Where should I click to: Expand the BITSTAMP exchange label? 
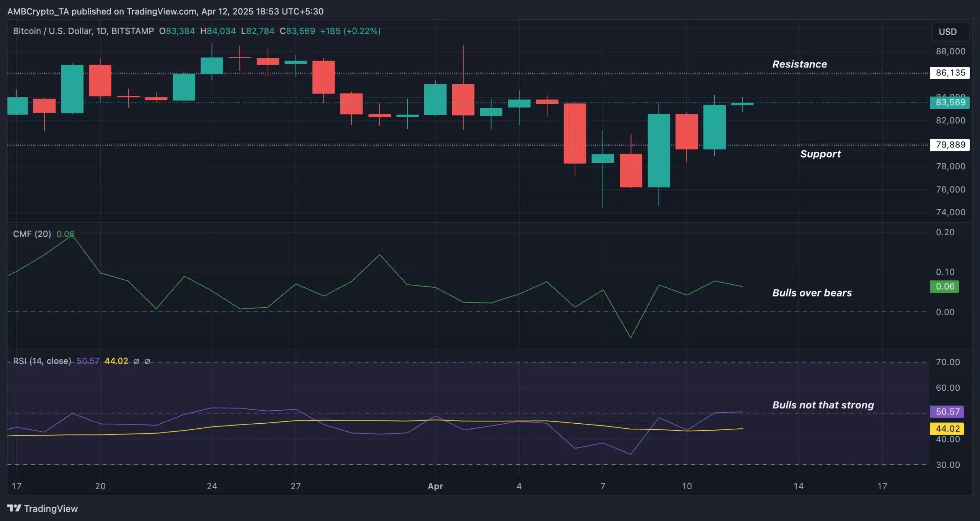pyautogui.click(x=132, y=31)
